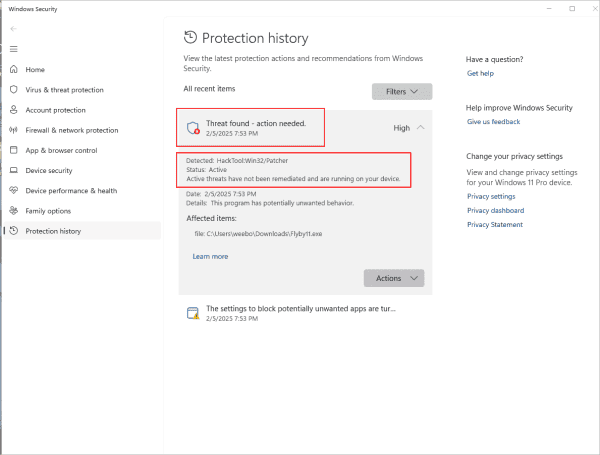The height and width of the screenshot is (455, 600).
Task: Click the Details potentially unwanted behavior line
Action: (270, 203)
